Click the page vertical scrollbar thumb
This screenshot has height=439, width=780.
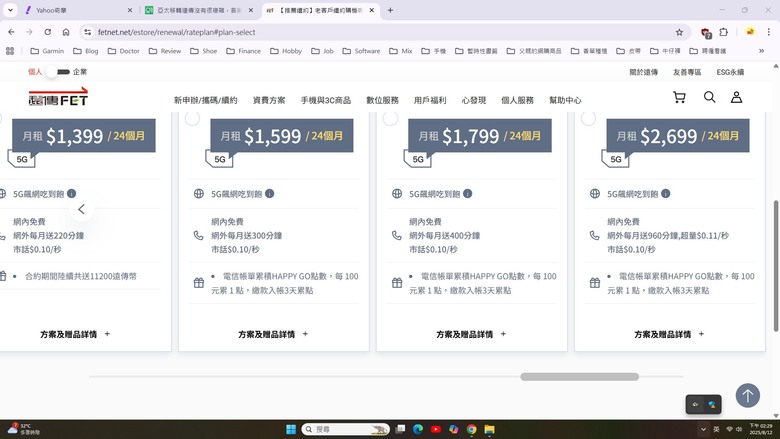tap(776, 265)
